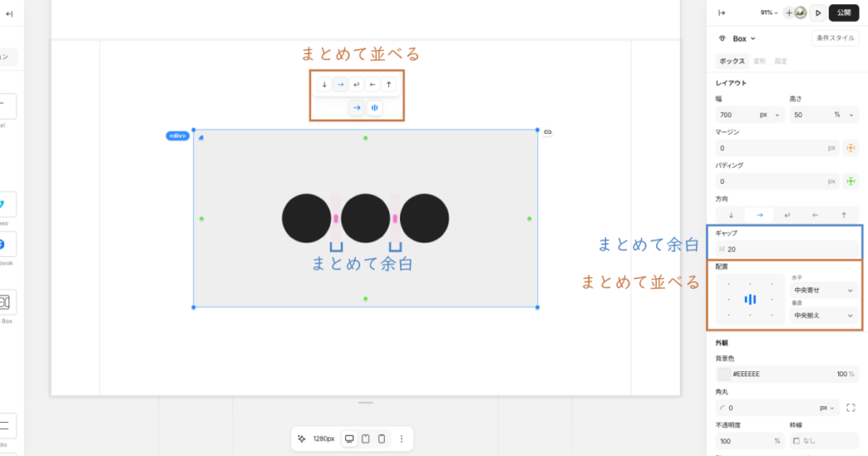Select the right black circle

coord(425,219)
